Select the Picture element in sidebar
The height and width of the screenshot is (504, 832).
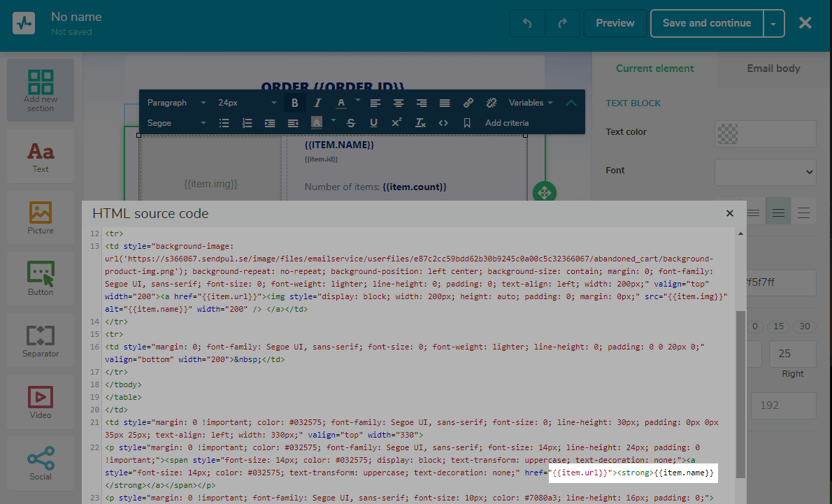click(x=41, y=217)
